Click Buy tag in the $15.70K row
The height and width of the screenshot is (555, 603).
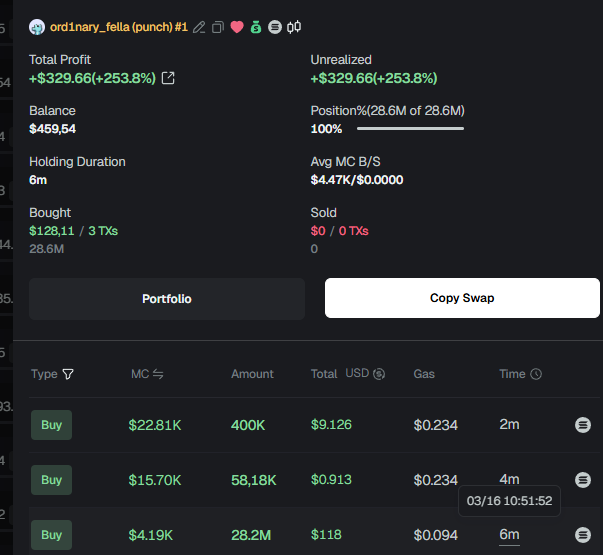pyautogui.click(x=52, y=480)
